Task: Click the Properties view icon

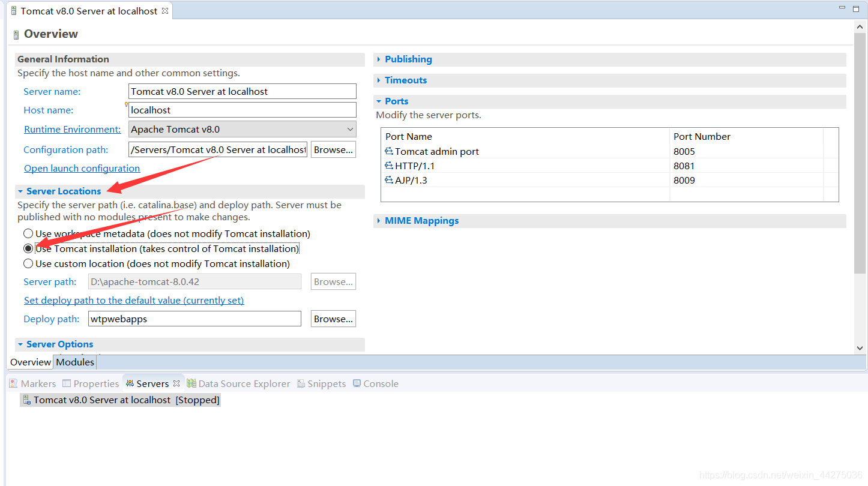Action: [x=67, y=383]
